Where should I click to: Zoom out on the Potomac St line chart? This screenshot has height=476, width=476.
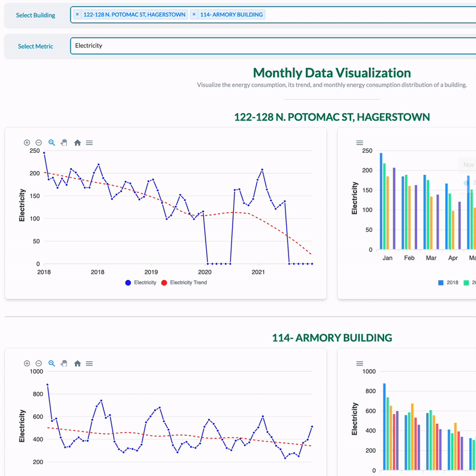(x=38, y=142)
